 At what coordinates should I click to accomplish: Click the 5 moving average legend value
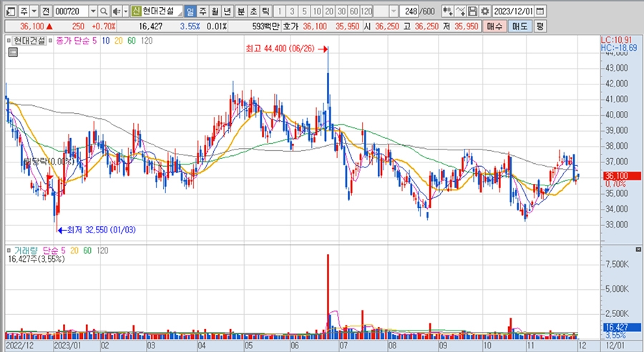pos(94,41)
